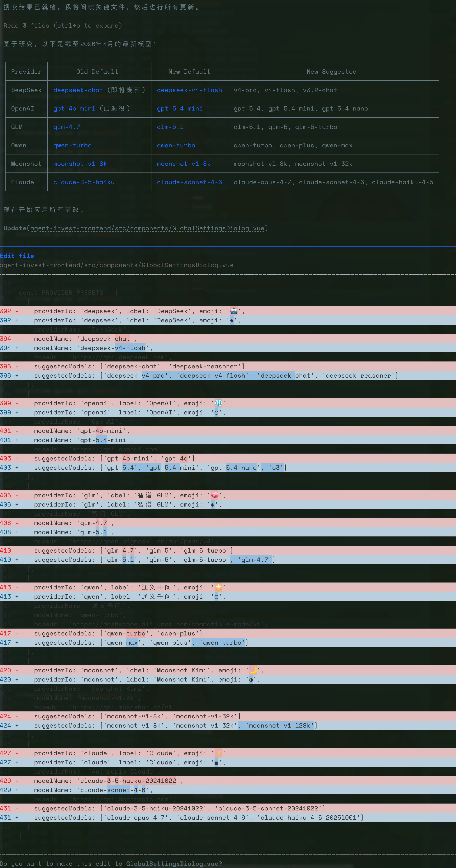Click added line 429 modelName 'claude-sonnet-4-6'
Screen dimensions: 456x868
[228, 790]
